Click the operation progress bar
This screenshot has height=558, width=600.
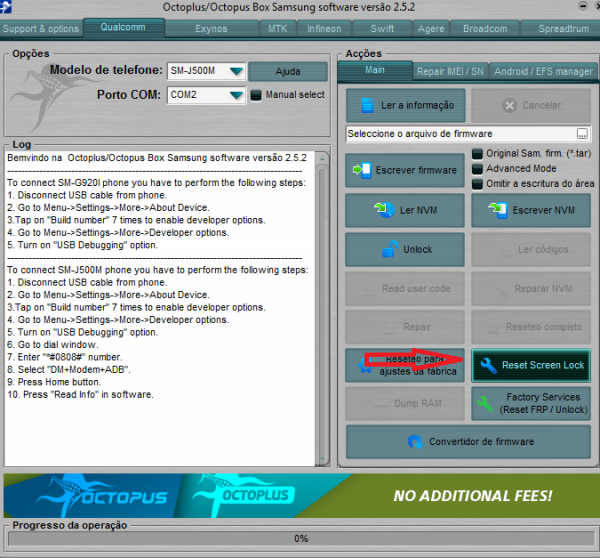(301, 539)
